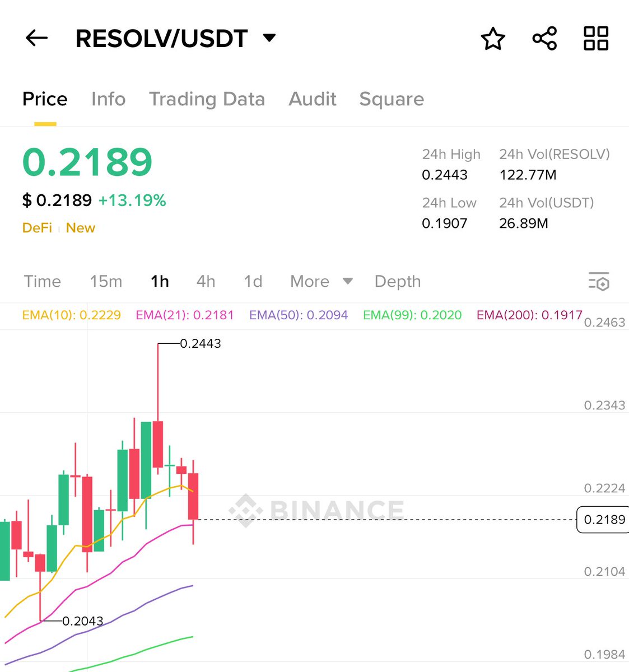Tap the 0.2104 price axis label

[x=604, y=572]
